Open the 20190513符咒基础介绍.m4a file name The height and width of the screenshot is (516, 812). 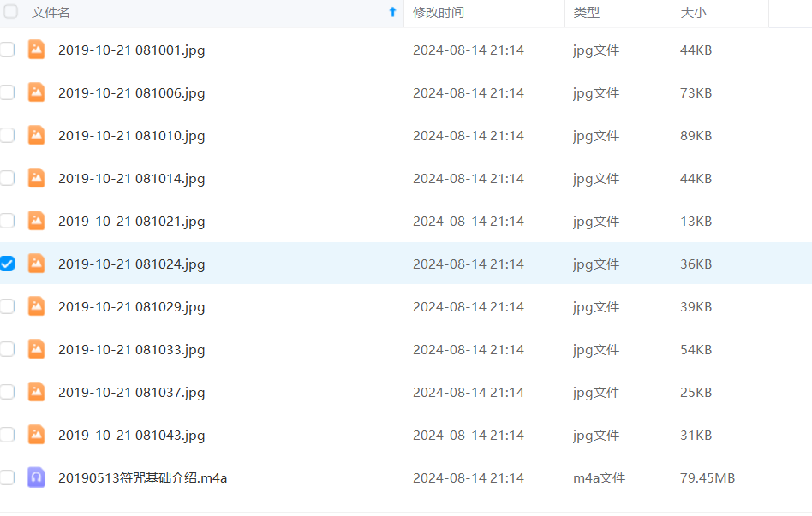(x=142, y=477)
